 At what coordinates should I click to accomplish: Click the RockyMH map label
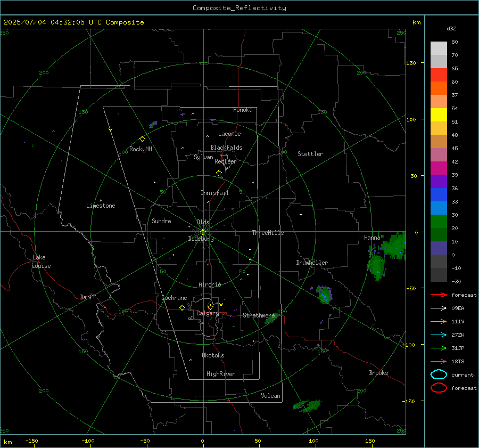tap(141, 149)
